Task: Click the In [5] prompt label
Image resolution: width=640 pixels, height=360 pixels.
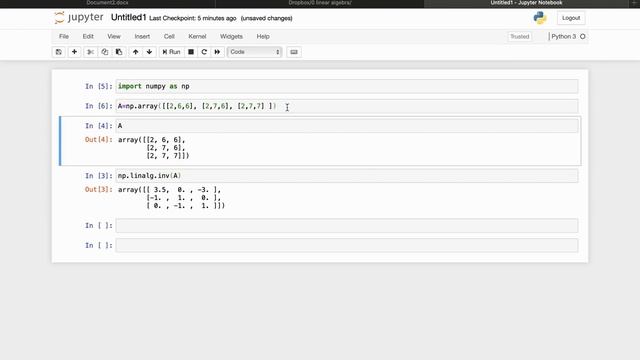Action: [98, 86]
